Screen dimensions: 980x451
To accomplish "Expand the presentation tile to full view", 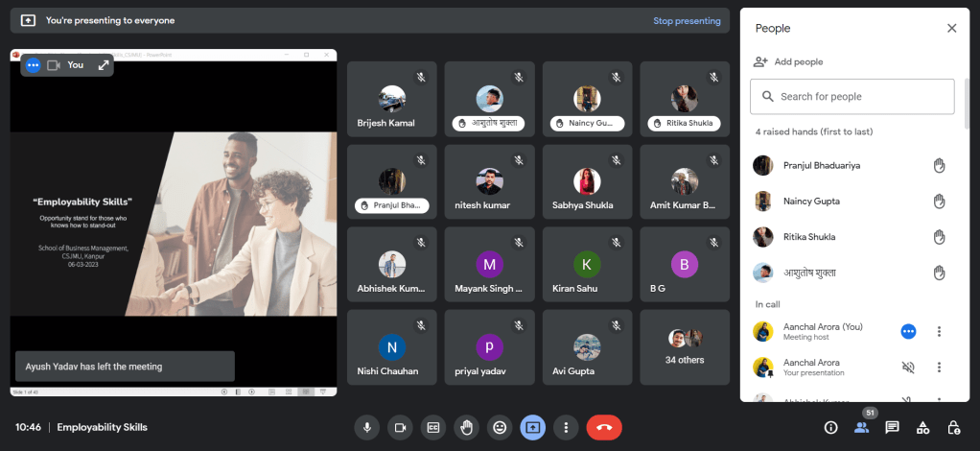I will 103,65.
